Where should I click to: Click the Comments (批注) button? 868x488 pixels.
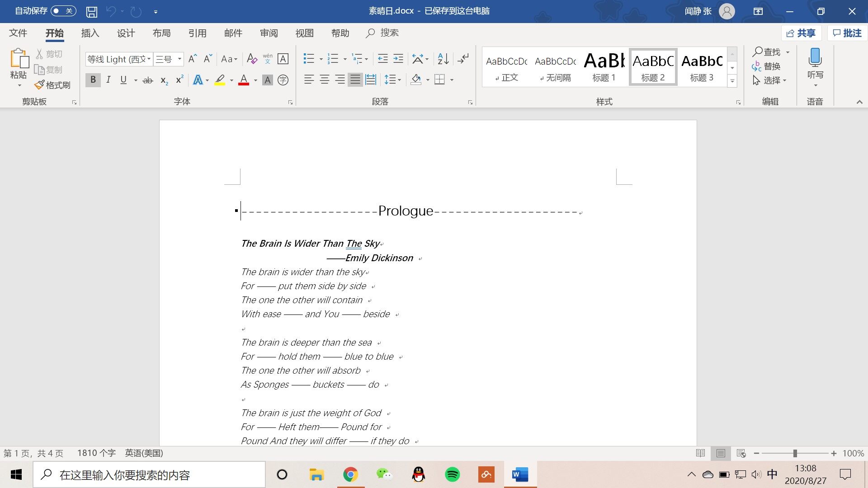point(847,33)
